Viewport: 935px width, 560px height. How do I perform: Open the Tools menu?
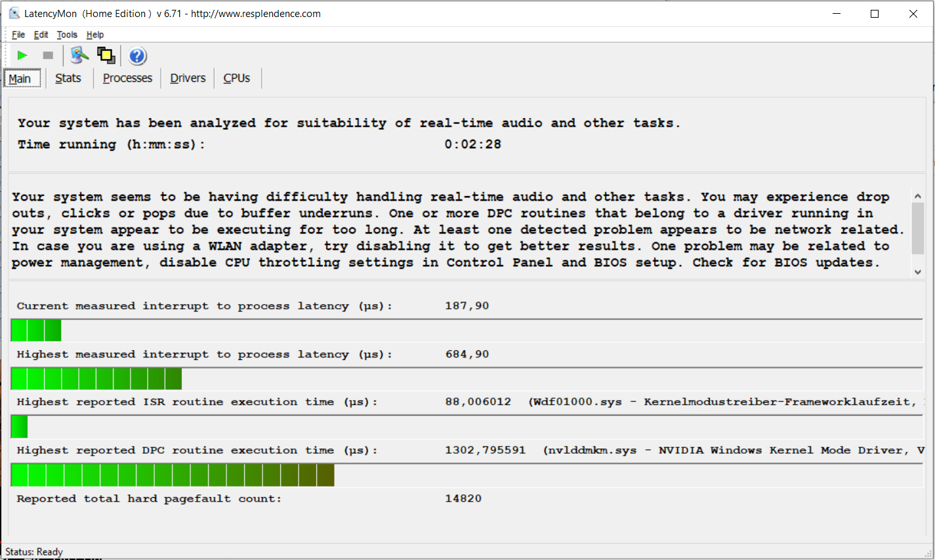[x=67, y=35]
